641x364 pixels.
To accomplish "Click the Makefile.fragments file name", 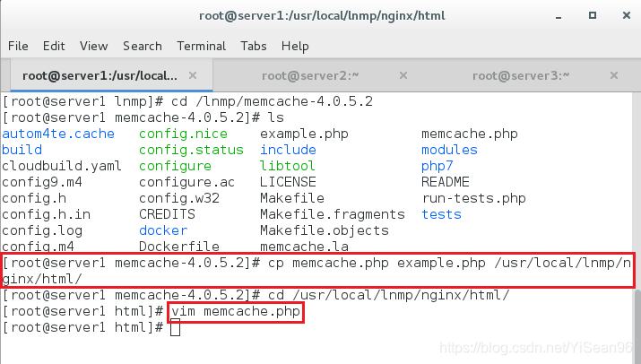I will pyautogui.click(x=333, y=214).
